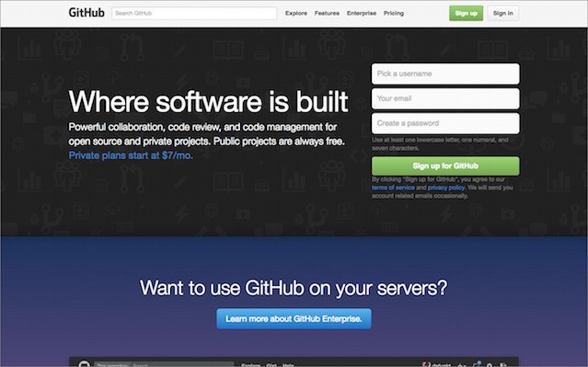
Task: Focus the Pick a username field
Action: point(445,74)
